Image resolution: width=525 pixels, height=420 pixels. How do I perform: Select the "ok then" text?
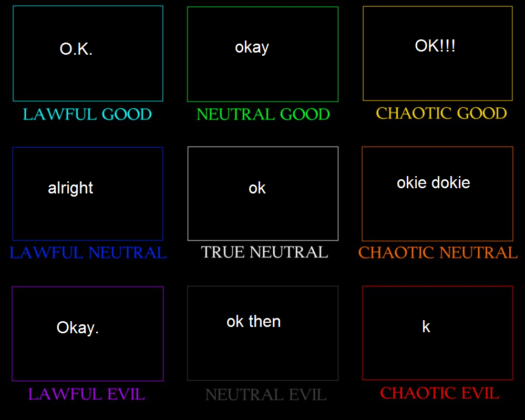[x=253, y=321]
